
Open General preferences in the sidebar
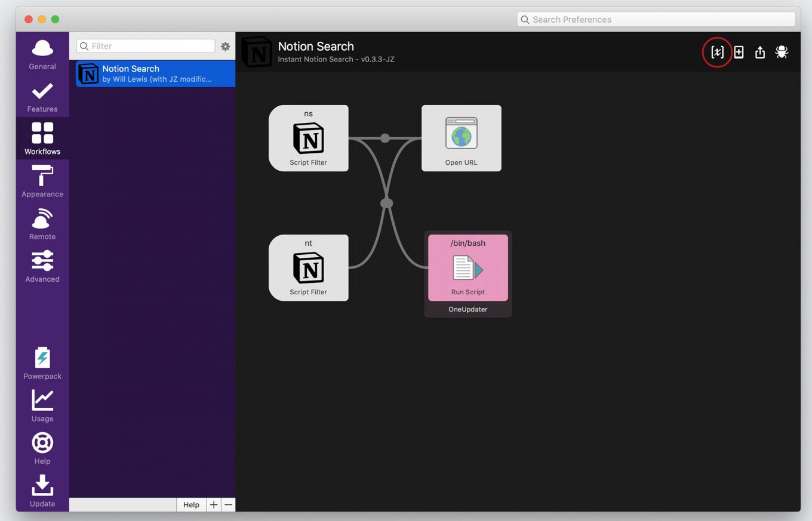[x=42, y=53]
